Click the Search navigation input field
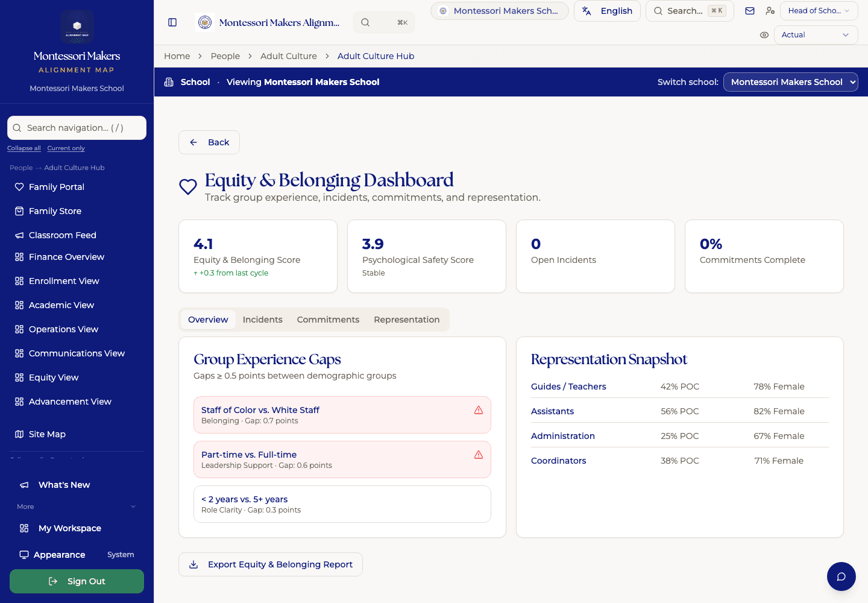This screenshot has height=603, width=868. point(77,128)
